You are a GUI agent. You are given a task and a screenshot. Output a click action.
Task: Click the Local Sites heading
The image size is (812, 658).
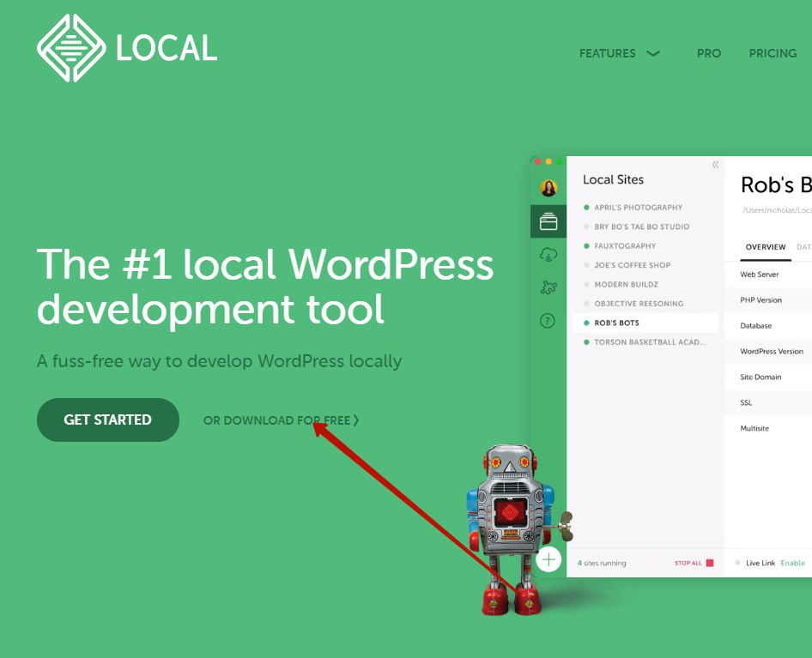(613, 179)
